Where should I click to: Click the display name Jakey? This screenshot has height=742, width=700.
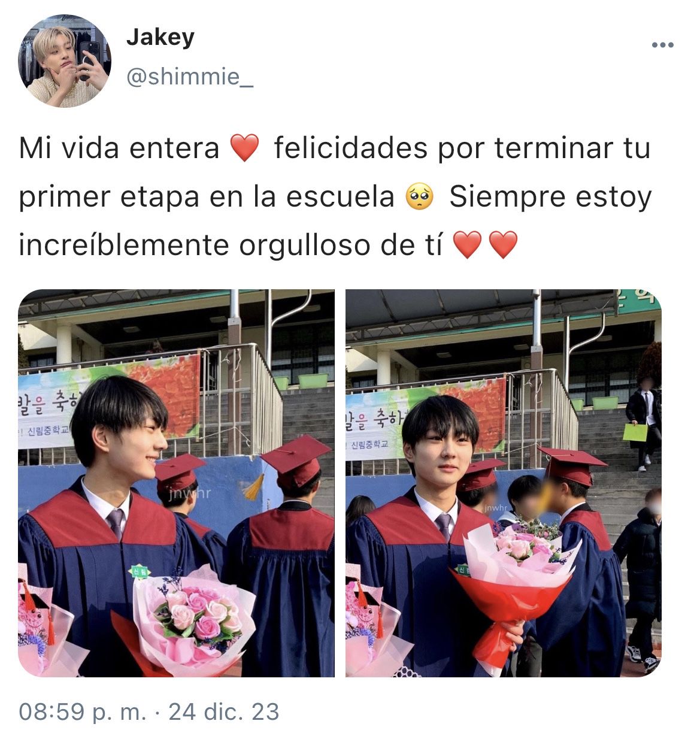[160, 38]
